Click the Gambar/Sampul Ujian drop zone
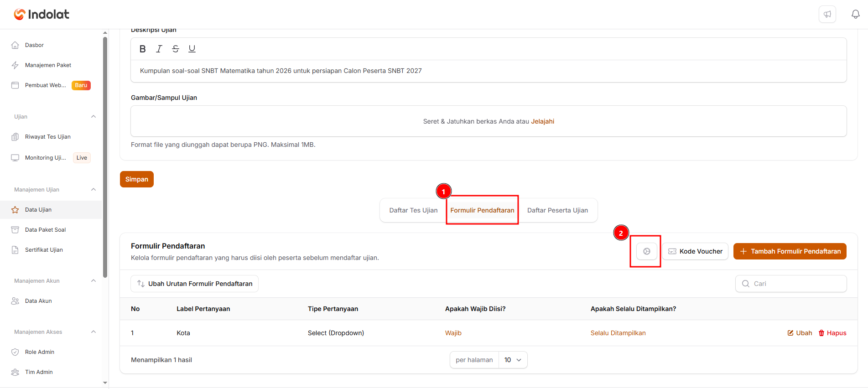This screenshot has height=389, width=868. [x=489, y=121]
